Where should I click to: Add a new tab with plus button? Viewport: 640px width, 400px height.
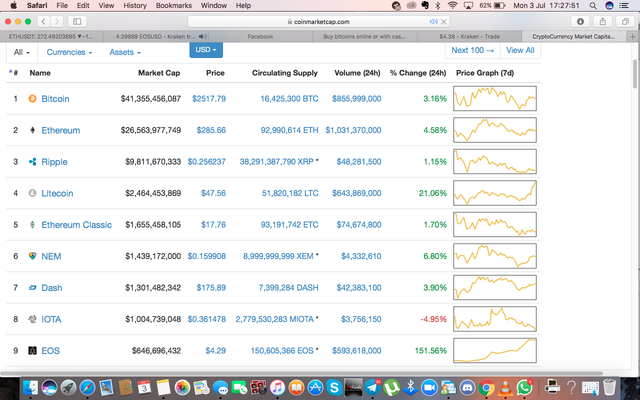coord(633,36)
